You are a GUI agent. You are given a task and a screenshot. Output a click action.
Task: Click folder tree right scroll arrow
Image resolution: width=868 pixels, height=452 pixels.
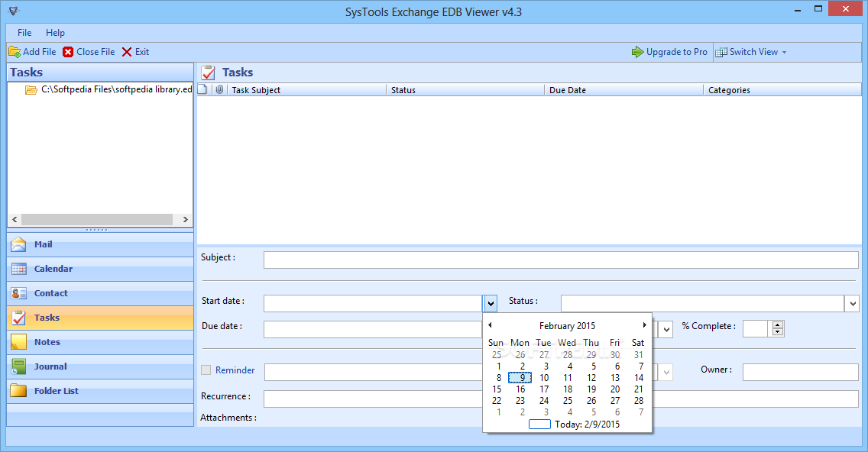tap(186, 220)
